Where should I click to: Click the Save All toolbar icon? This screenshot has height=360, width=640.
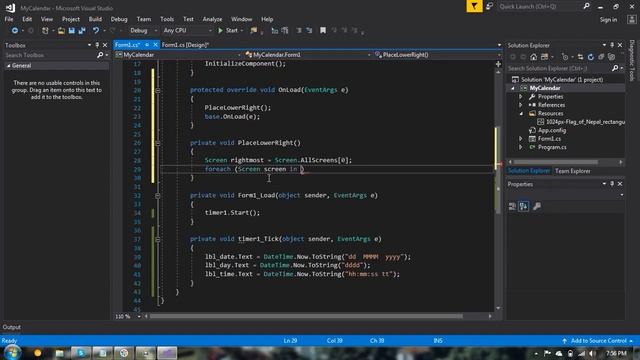click(82, 31)
